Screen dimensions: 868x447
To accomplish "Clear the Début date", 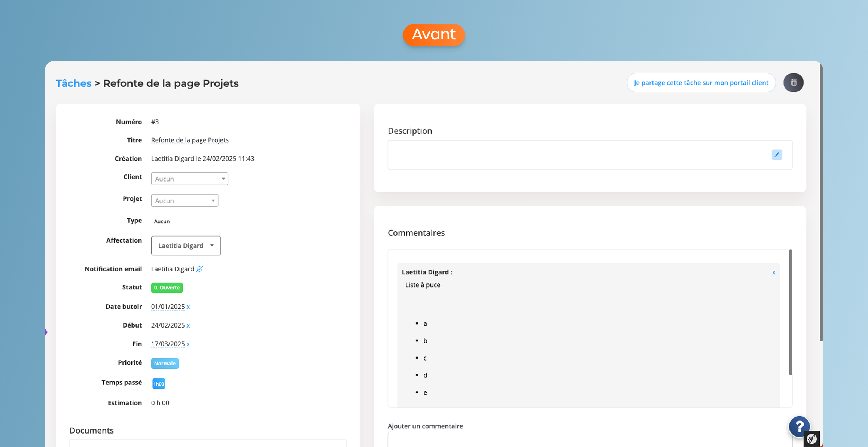I will point(188,326).
